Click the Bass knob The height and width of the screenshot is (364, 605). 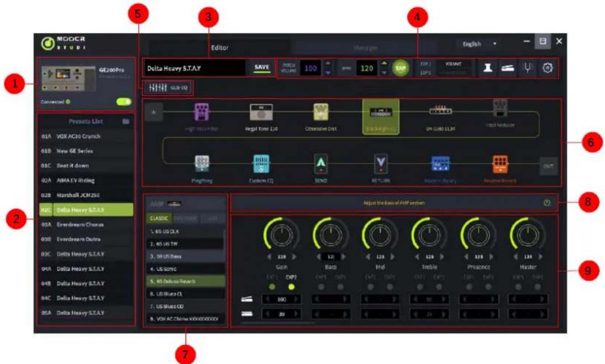[330, 234]
